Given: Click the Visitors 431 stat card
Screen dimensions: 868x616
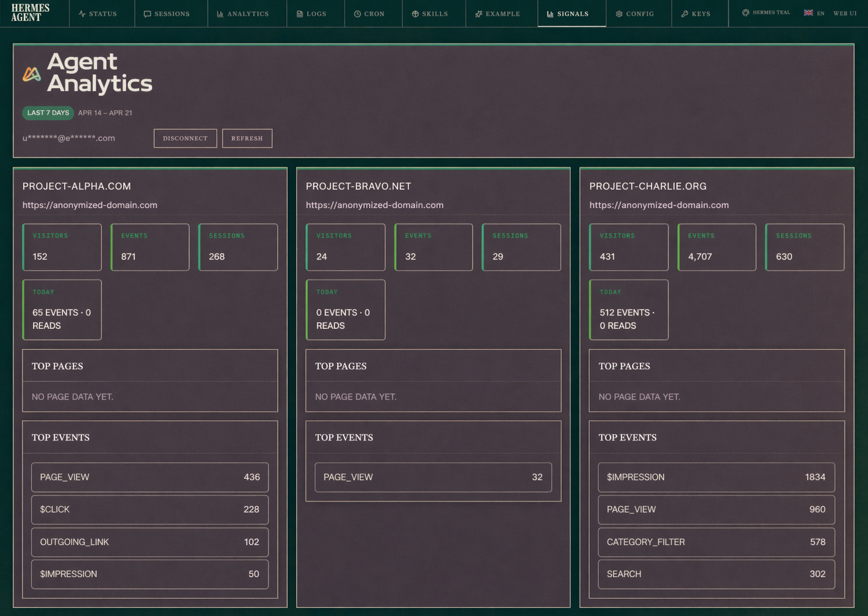Looking at the screenshot, I should [628, 247].
